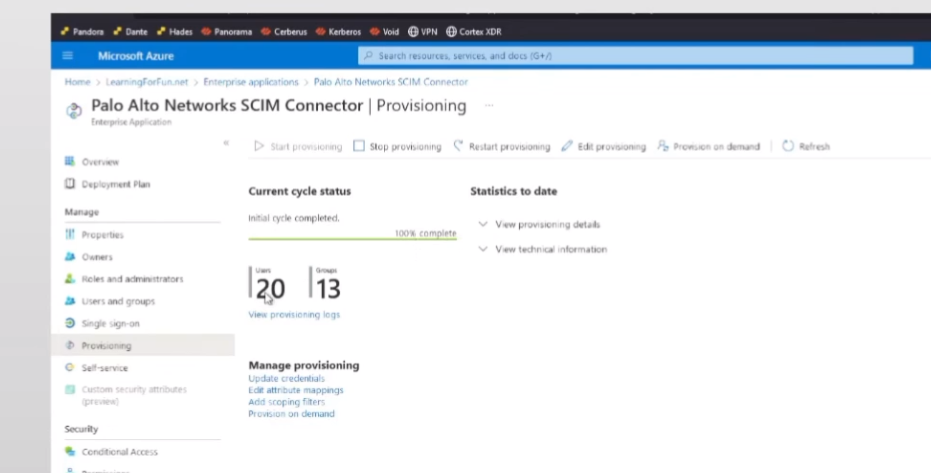The width and height of the screenshot is (931, 473).
Task: Click the Start provisioning play icon
Action: 259,145
